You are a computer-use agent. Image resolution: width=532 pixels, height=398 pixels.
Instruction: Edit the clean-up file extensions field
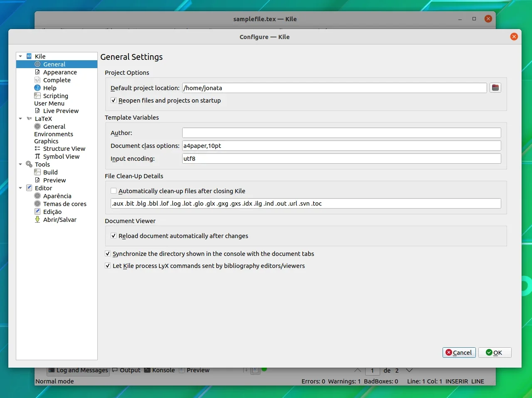306,204
